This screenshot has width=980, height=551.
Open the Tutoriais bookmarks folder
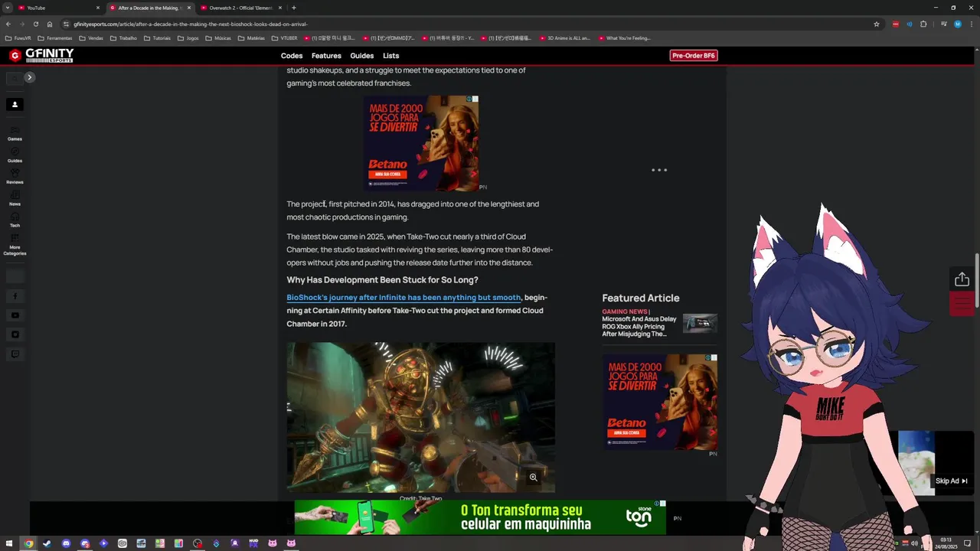point(157,37)
